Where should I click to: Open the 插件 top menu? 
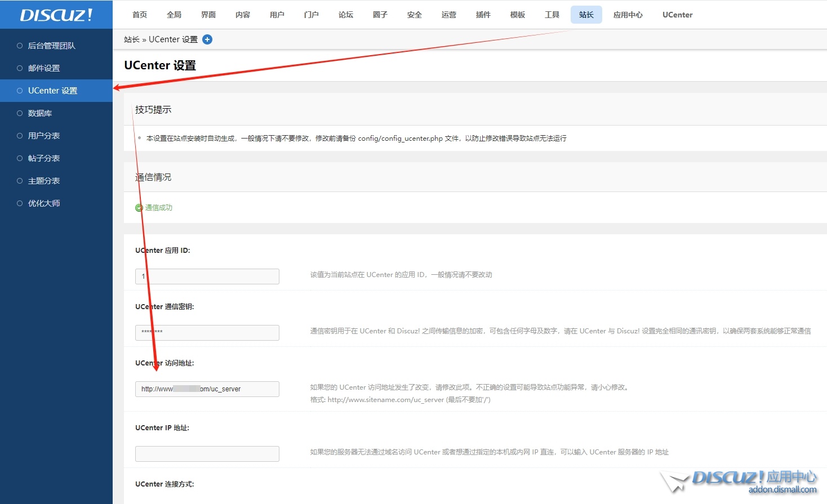[483, 15]
